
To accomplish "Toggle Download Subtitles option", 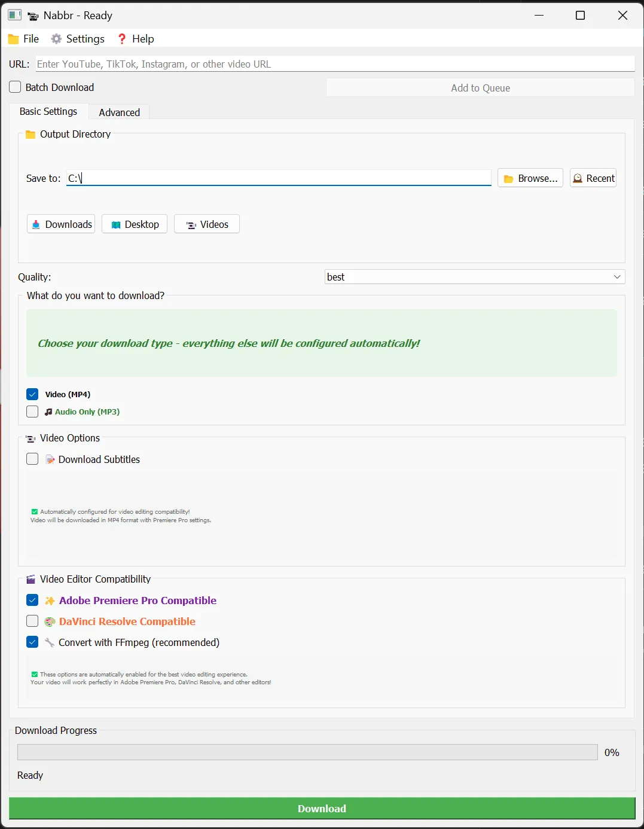I will tap(32, 459).
